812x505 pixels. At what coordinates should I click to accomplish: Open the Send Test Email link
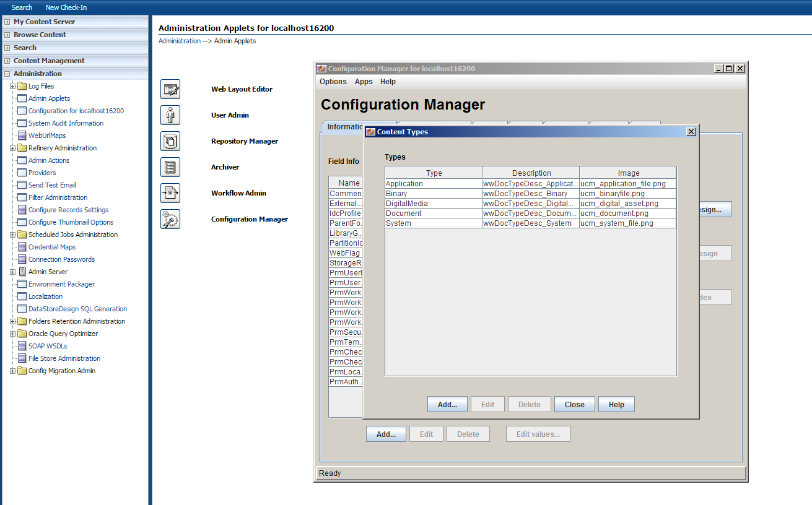point(52,185)
